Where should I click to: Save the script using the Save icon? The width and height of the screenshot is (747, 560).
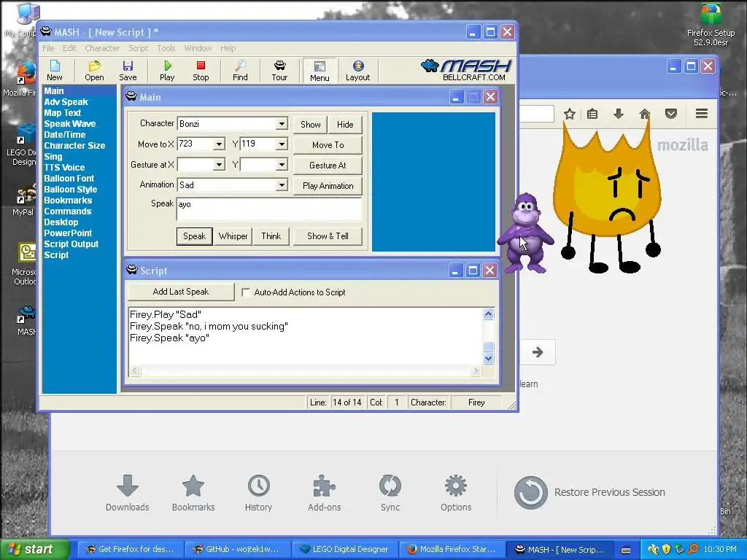pyautogui.click(x=128, y=71)
